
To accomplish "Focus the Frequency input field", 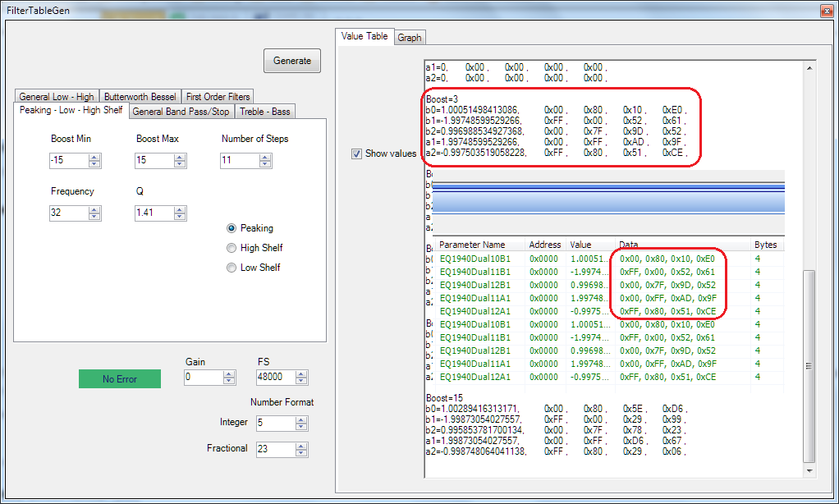I will point(69,213).
